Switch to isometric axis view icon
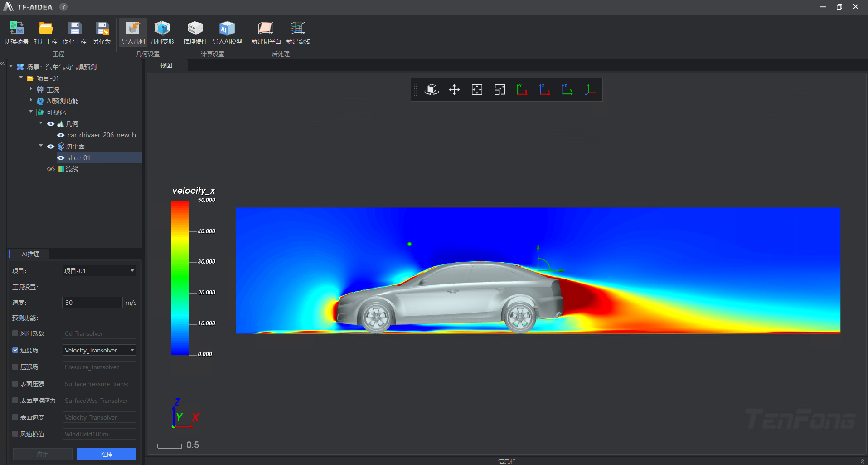Viewport: 868px width, 465px height. pyautogui.click(x=590, y=90)
